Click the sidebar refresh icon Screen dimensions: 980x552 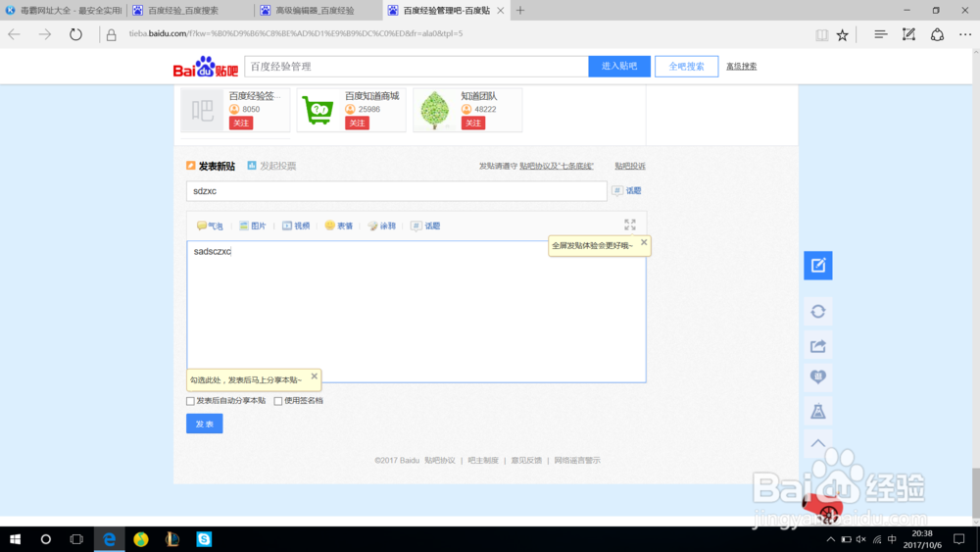click(x=818, y=312)
